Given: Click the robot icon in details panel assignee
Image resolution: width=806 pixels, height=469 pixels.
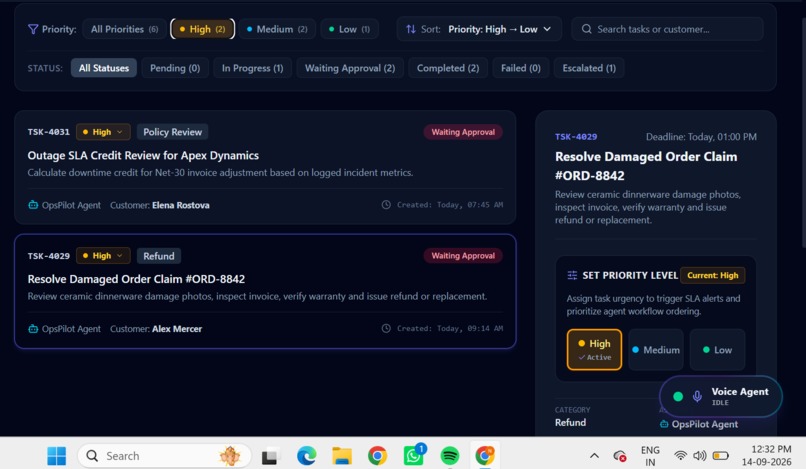Looking at the screenshot, I should click(x=664, y=424).
